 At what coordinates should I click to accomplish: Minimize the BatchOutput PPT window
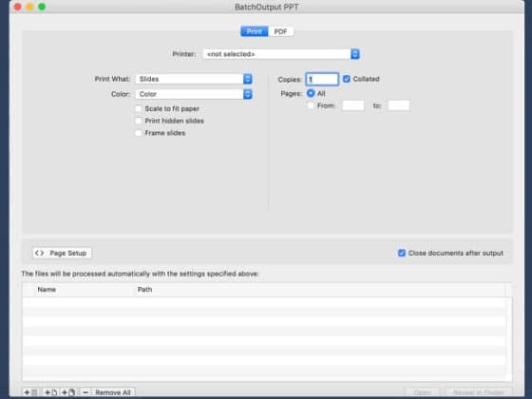[29, 7]
